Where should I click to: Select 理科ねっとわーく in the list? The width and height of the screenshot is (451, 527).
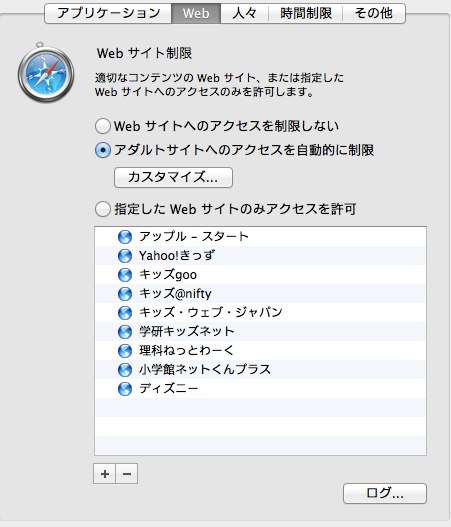(x=260, y=351)
